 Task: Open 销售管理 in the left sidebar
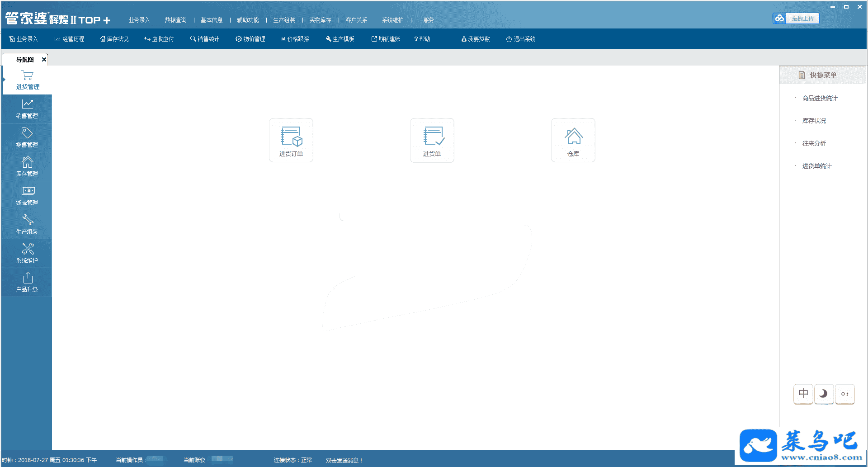27,109
